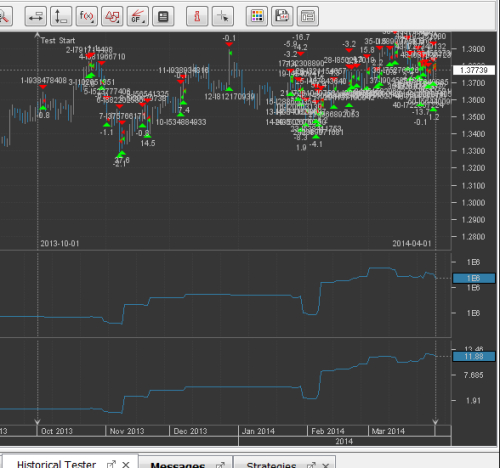Click Nov 2013 on the time axis
500x468 pixels.
point(127,431)
